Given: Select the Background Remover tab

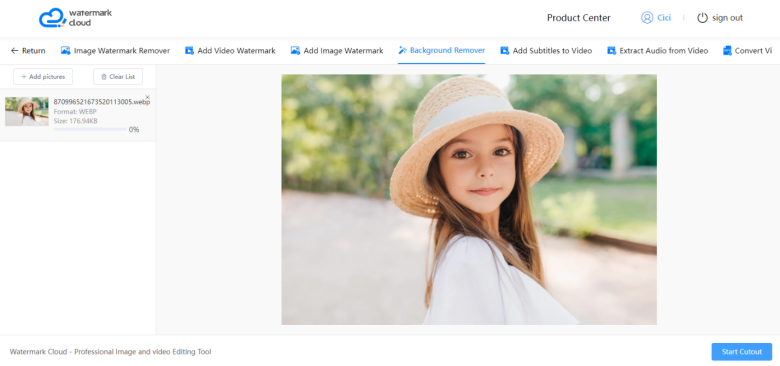Looking at the screenshot, I should click(442, 50).
